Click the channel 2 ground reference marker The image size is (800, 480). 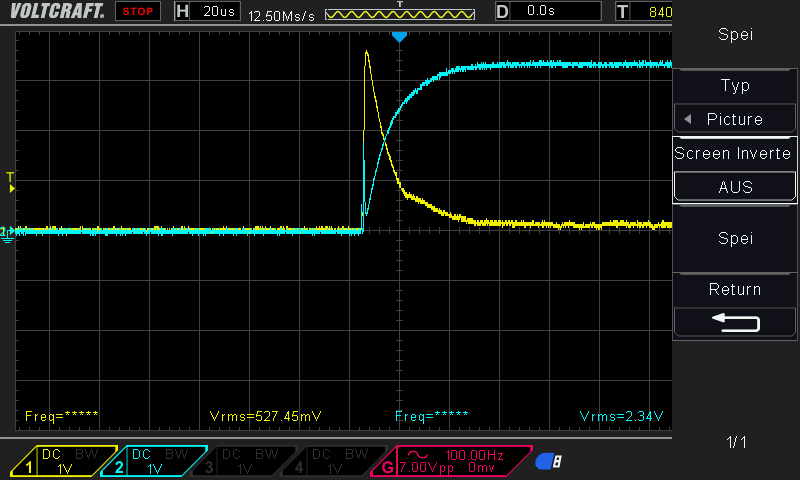7,234
